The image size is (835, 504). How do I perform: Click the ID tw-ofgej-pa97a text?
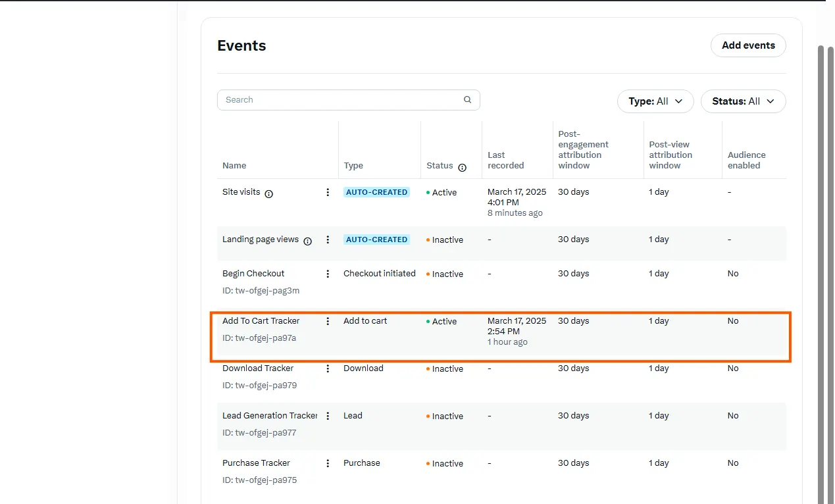pyautogui.click(x=259, y=338)
